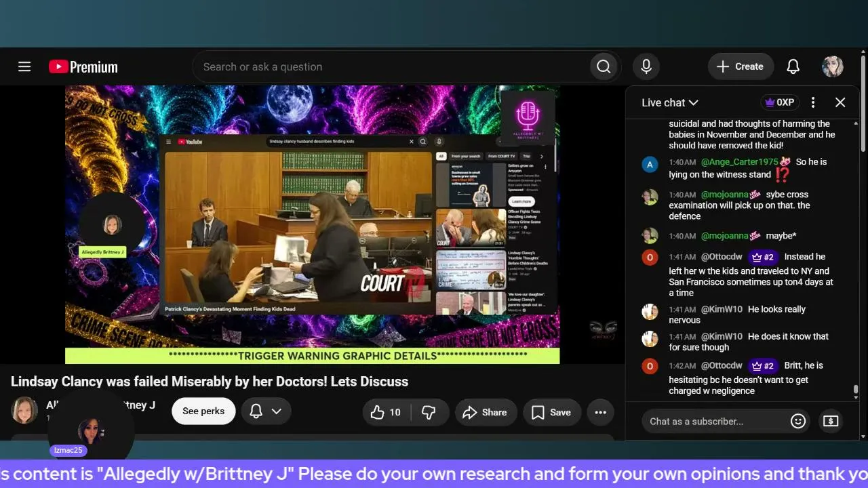Share this video

(485, 412)
